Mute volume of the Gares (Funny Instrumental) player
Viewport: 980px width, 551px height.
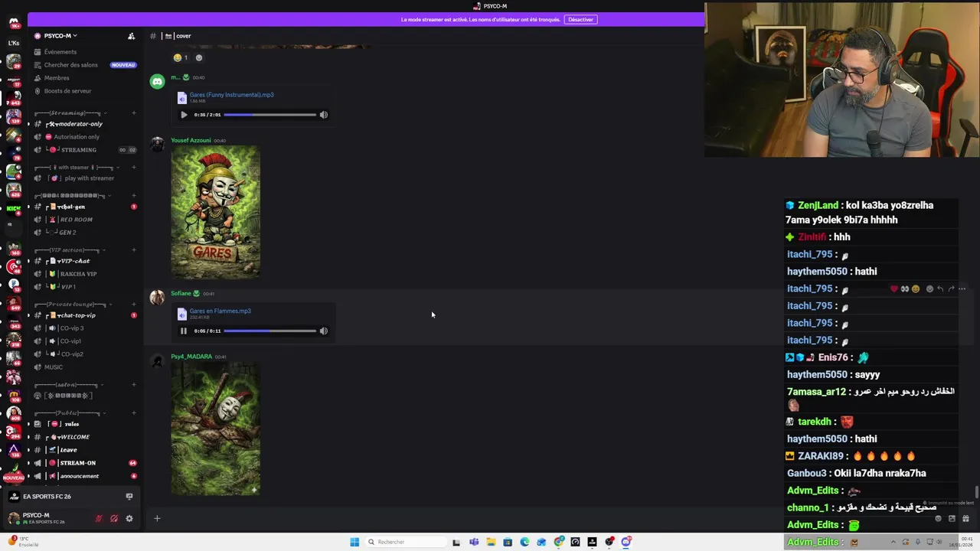324,115
